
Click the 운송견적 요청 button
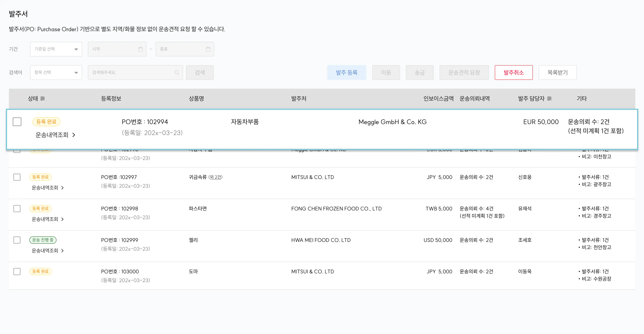[464, 72]
